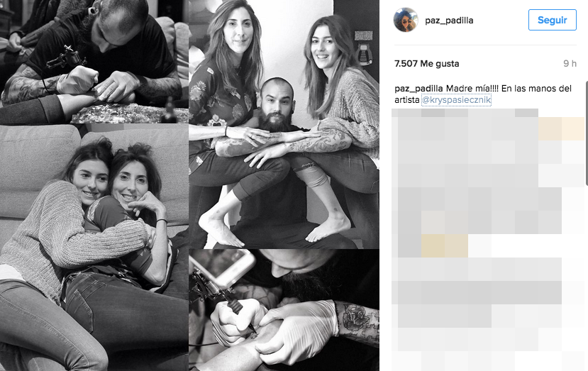Open the paz_padilla profile avatar
Screen dimensions: 588x371
(406, 20)
